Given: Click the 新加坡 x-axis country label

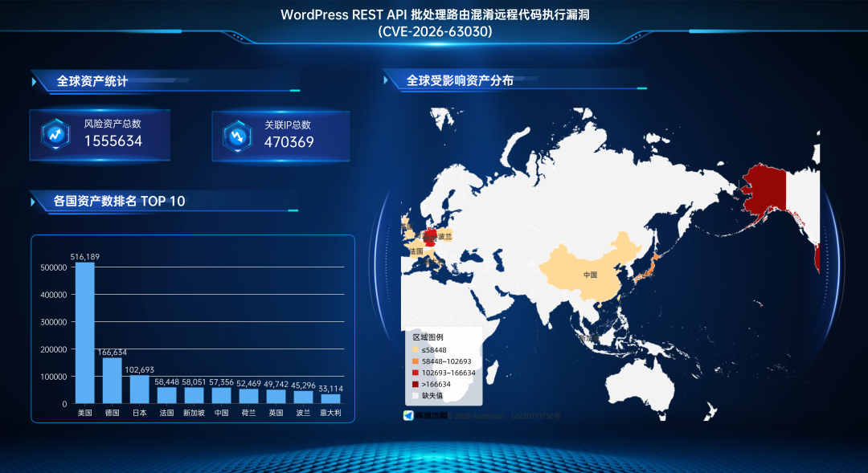Looking at the screenshot, I should tap(194, 413).
